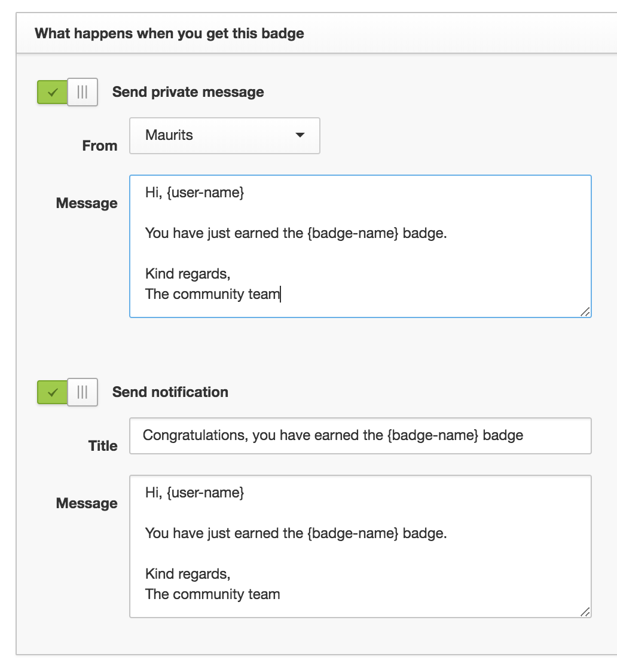Click the notification message resize grip corner
The width and height of the screenshot is (617, 672).
[585, 612]
